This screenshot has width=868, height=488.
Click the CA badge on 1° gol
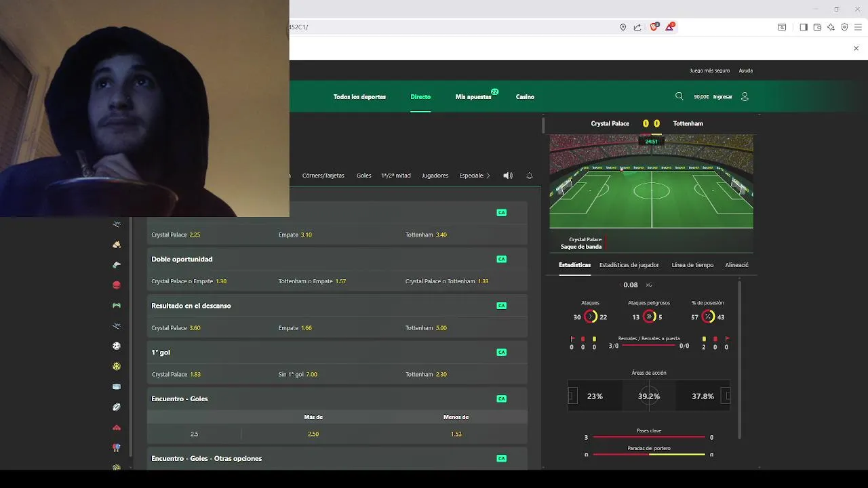[x=501, y=352]
